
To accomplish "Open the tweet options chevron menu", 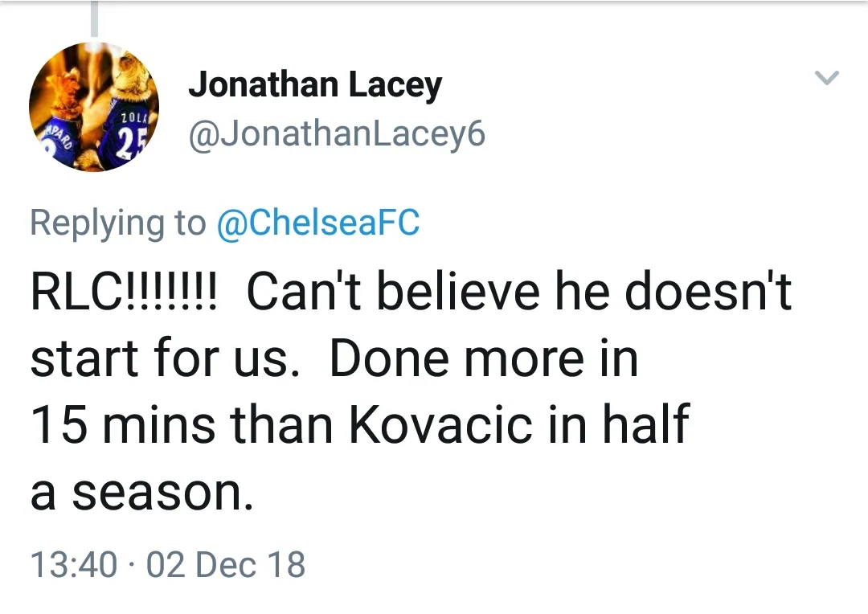I will [x=827, y=78].
